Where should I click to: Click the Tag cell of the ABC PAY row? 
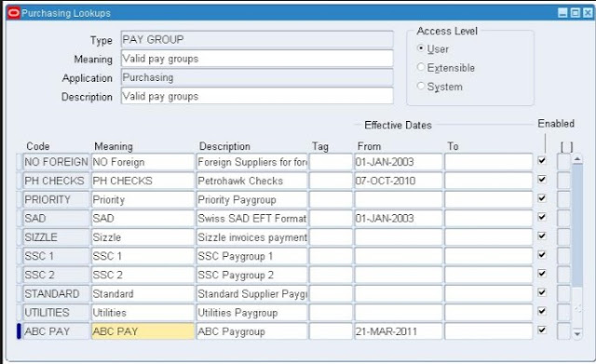331,331
